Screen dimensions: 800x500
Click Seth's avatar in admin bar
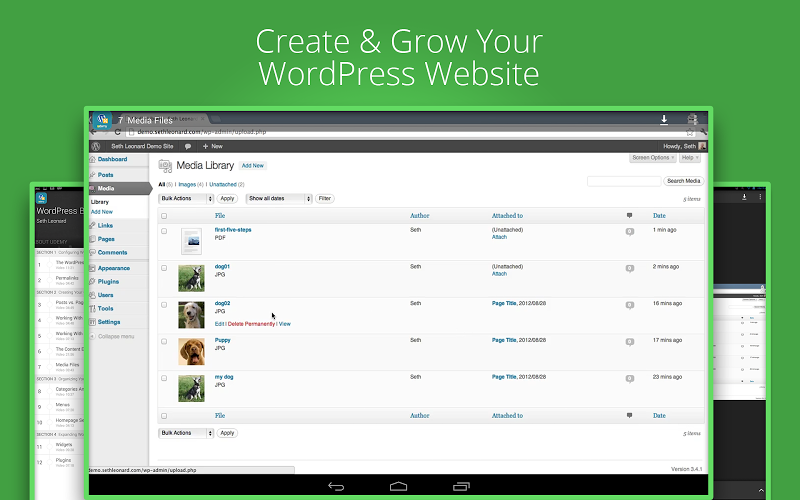tap(702, 146)
